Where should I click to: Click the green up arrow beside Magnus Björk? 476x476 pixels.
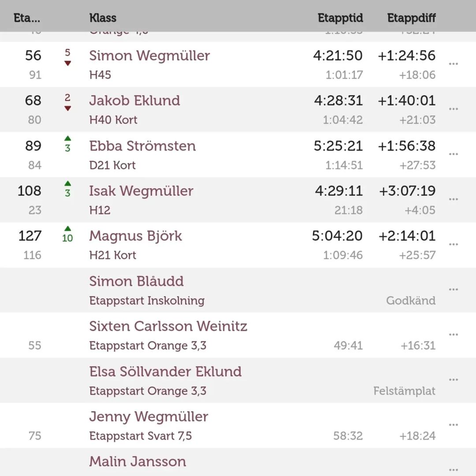click(x=67, y=228)
